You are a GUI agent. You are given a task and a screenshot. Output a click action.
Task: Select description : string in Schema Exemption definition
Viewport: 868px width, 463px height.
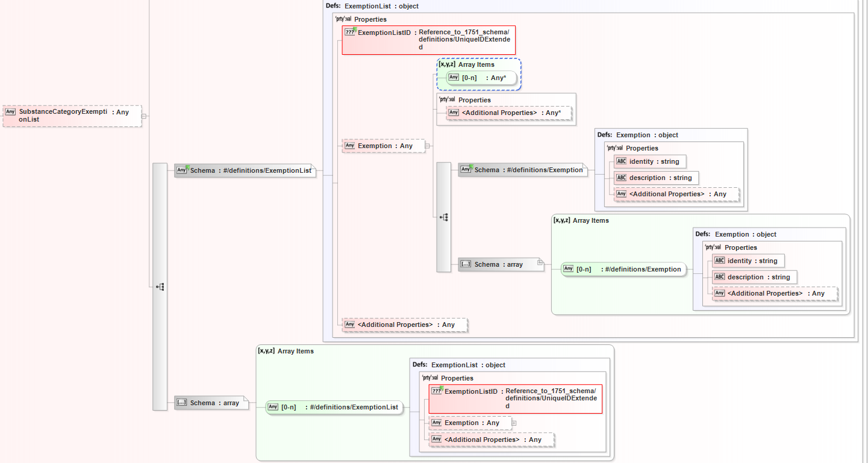click(x=655, y=178)
